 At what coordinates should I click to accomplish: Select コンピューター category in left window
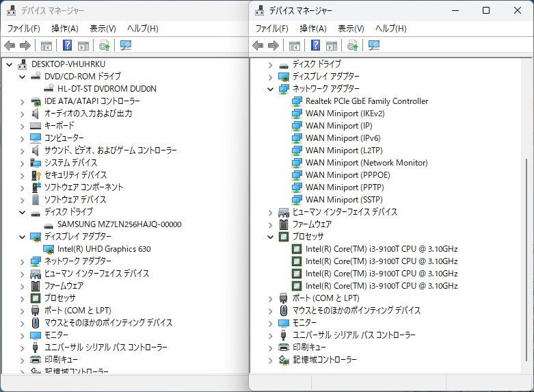click(64, 138)
